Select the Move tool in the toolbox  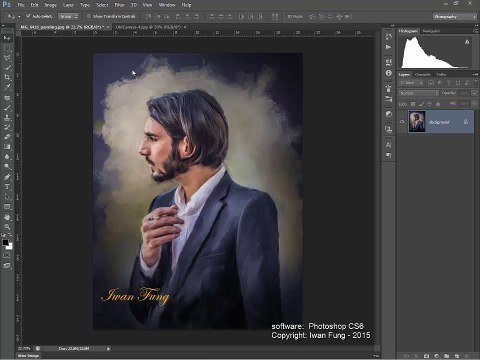pos(7,38)
